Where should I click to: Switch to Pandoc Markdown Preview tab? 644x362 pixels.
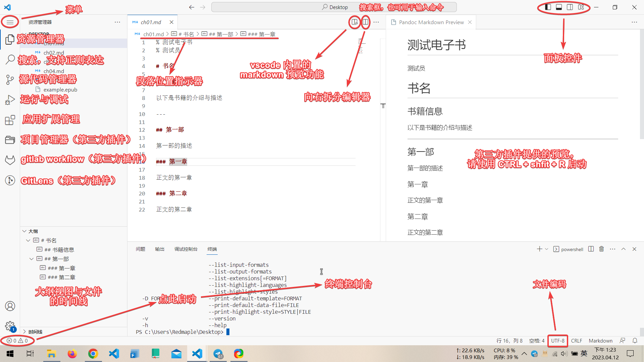point(431,22)
